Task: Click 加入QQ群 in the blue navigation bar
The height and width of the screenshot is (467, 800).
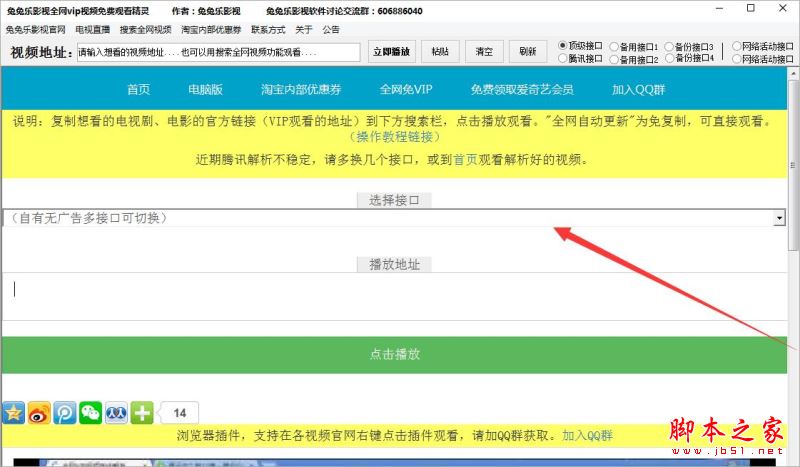Action: click(x=638, y=89)
